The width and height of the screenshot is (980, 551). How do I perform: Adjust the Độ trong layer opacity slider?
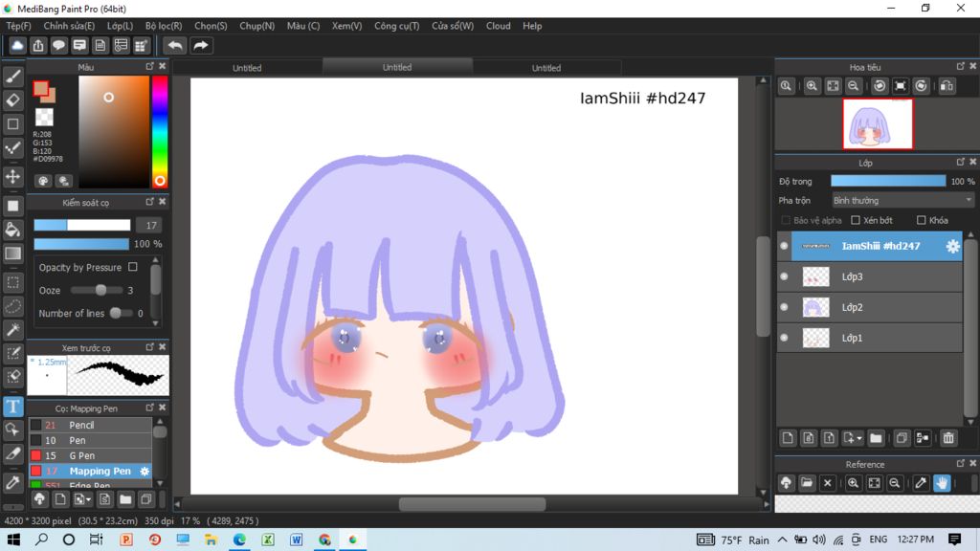(888, 181)
